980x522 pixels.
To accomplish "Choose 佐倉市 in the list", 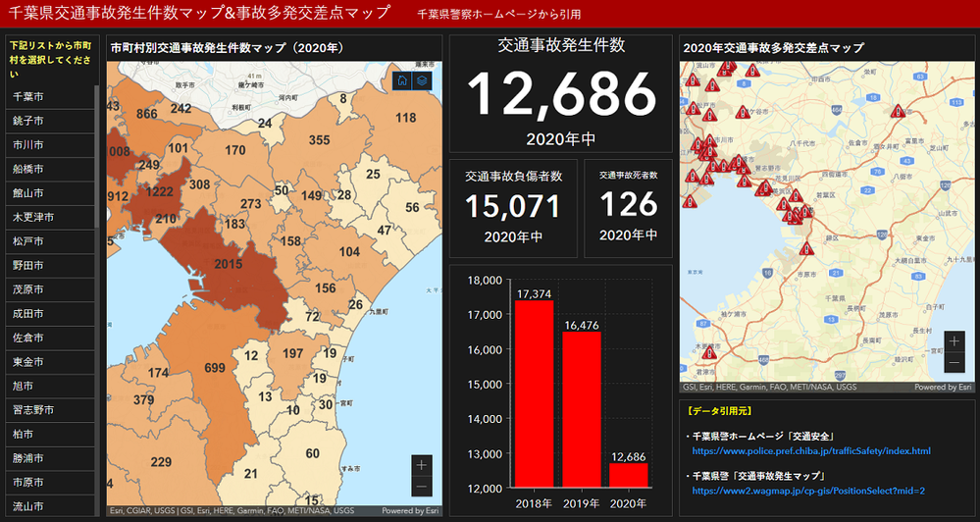I will coord(50,338).
